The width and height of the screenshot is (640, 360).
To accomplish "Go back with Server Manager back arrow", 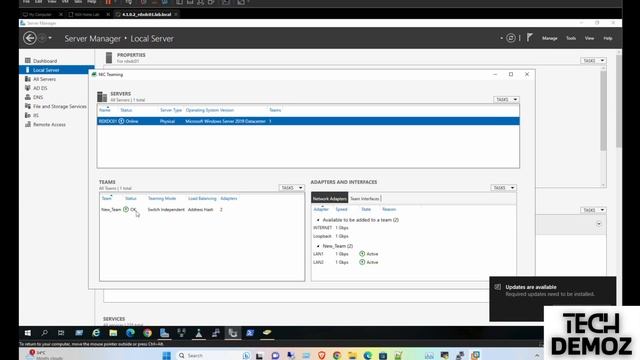I will [29, 38].
